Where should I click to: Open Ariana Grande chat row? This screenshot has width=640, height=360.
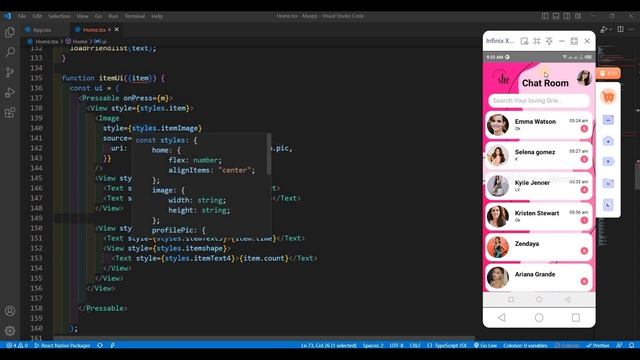[x=539, y=278]
